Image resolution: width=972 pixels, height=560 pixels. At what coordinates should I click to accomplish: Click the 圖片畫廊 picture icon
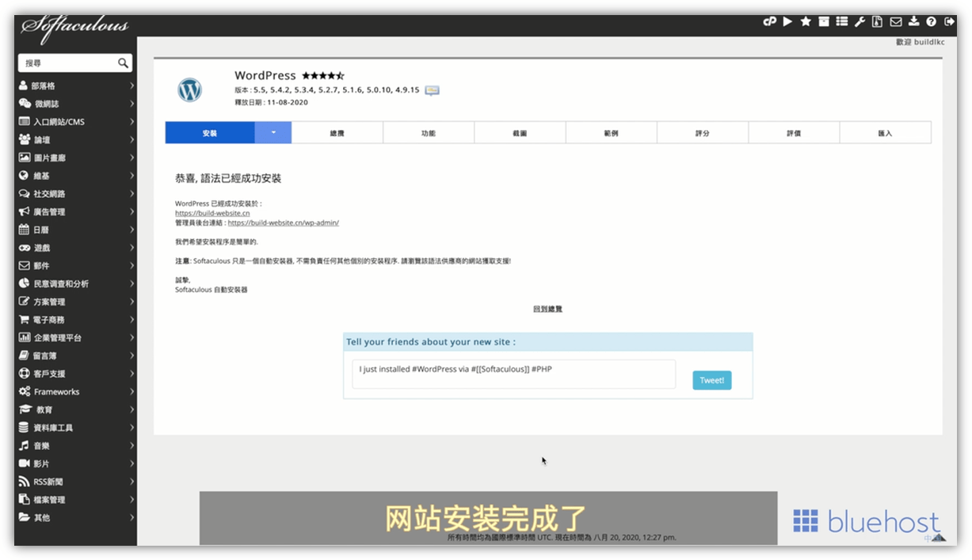[x=25, y=158]
